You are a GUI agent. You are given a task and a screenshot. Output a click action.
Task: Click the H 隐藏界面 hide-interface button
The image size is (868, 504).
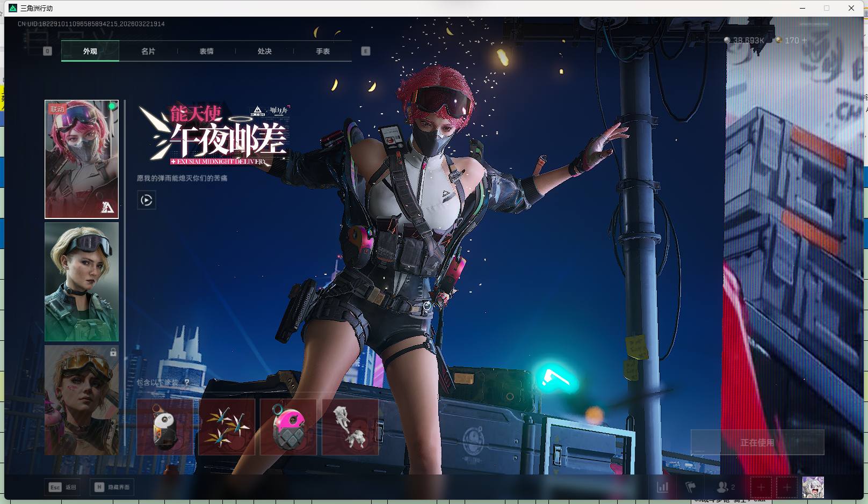coord(112,487)
